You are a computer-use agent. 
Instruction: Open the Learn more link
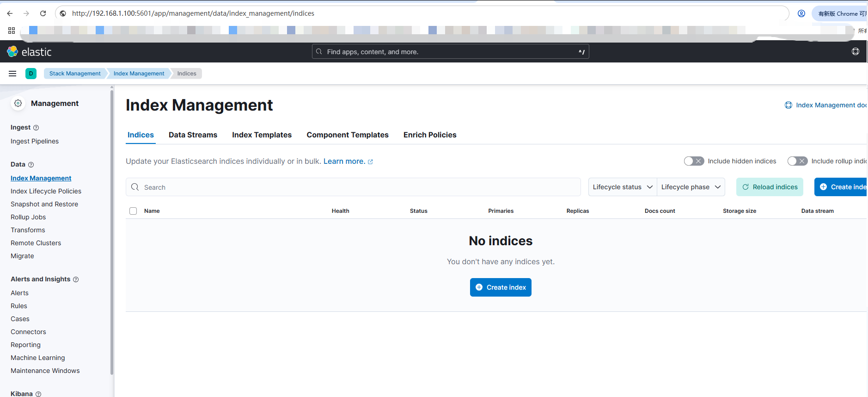click(x=344, y=161)
